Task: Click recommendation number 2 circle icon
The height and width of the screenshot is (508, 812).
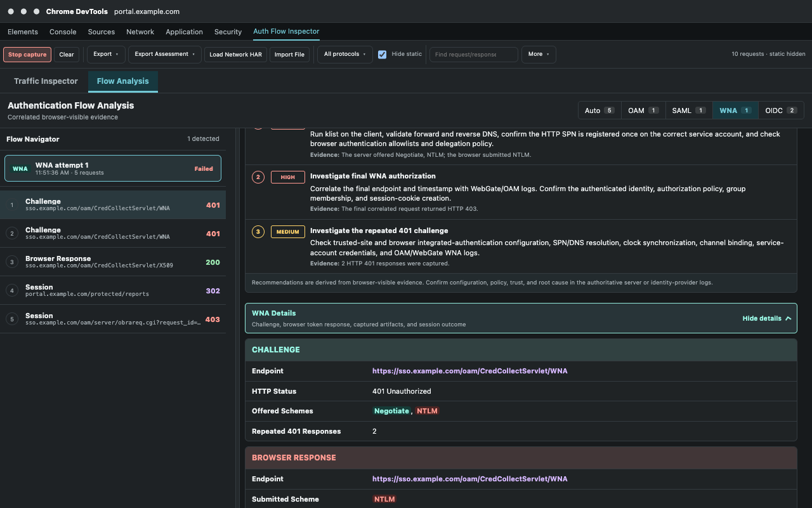Action: (x=258, y=177)
